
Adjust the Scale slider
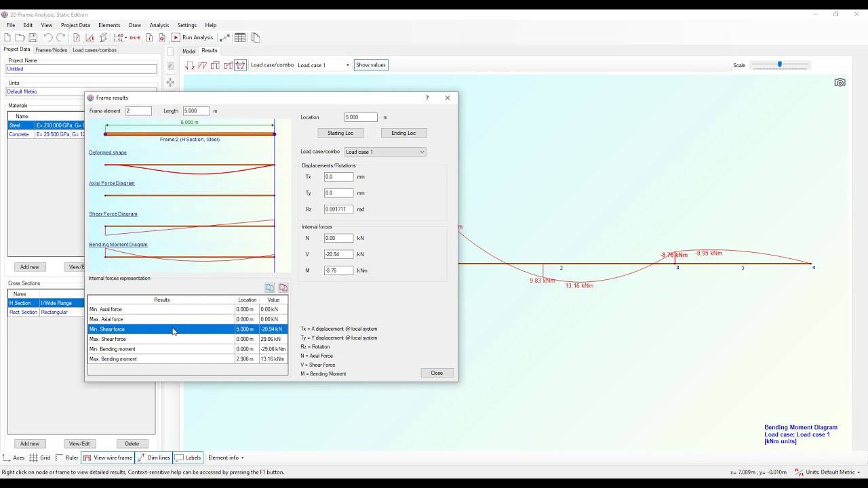tap(780, 64)
